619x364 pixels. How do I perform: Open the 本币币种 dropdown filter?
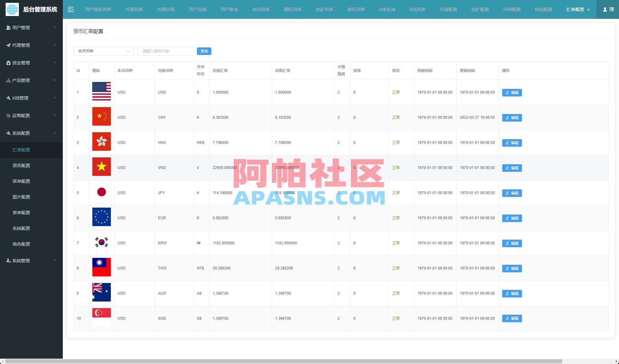click(x=103, y=51)
